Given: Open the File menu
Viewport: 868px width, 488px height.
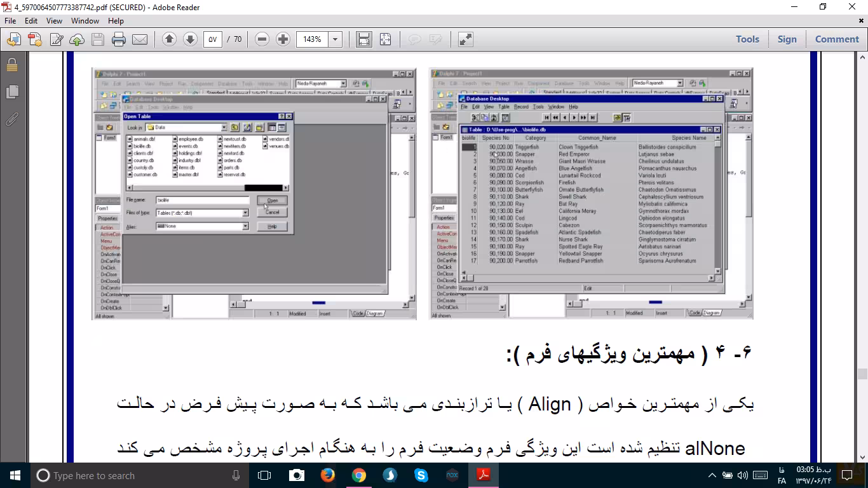Looking at the screenshot, I should [10, 21].
